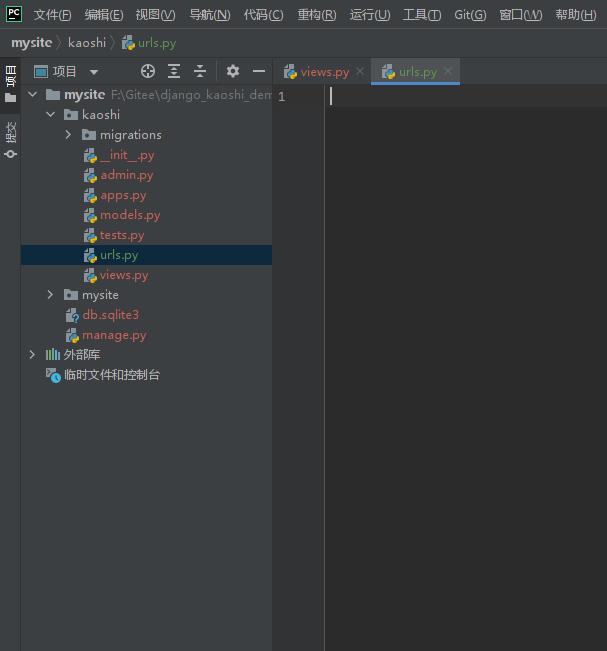Click the collapse all icon

pyautogui.click(x=200, y=71)
